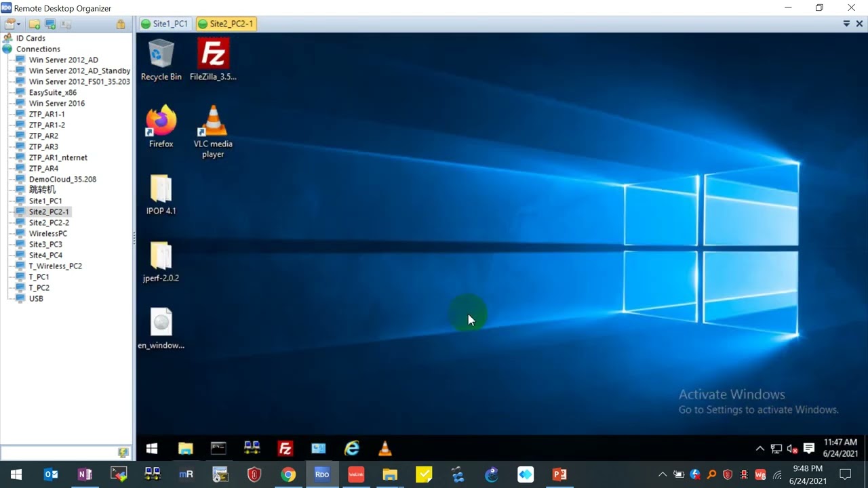Select the 跳转机 connection
Image resolution: width=868 pixels, height=488 pixels.
click(42, 190)
